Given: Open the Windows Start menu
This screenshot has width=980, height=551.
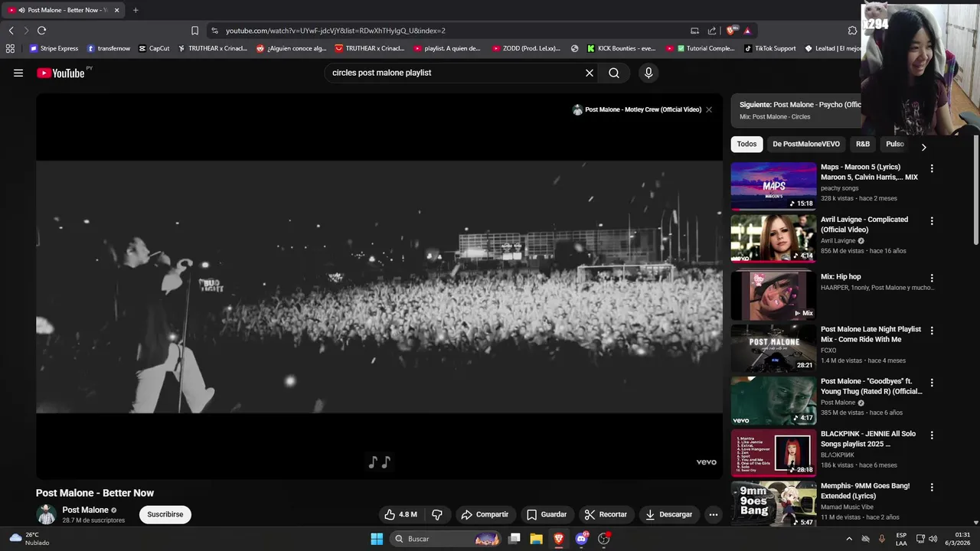Looking at the screenshot, I should point(377,539).
